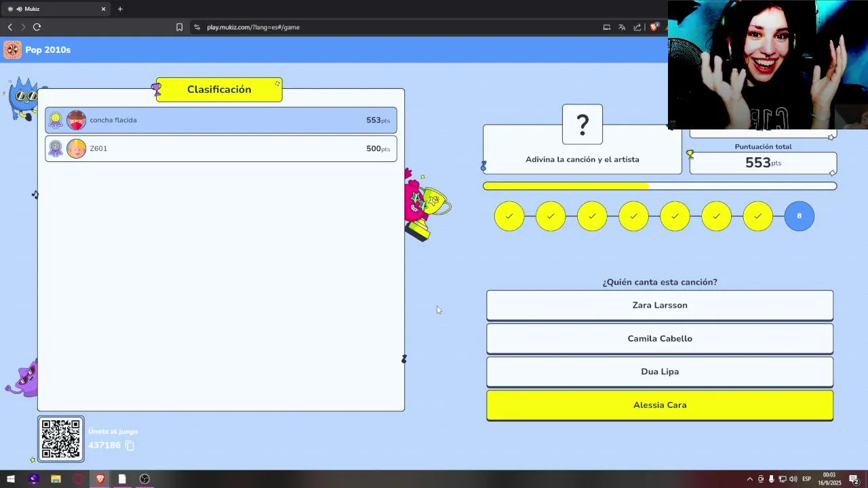This screenshot has width=868, height=488.
Task: Reload the Mukiz page
Action: pos(37,27)
